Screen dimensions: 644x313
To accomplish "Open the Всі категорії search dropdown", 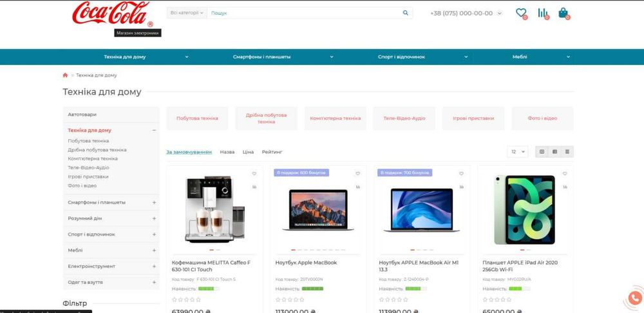I will [x=187, y=13].
